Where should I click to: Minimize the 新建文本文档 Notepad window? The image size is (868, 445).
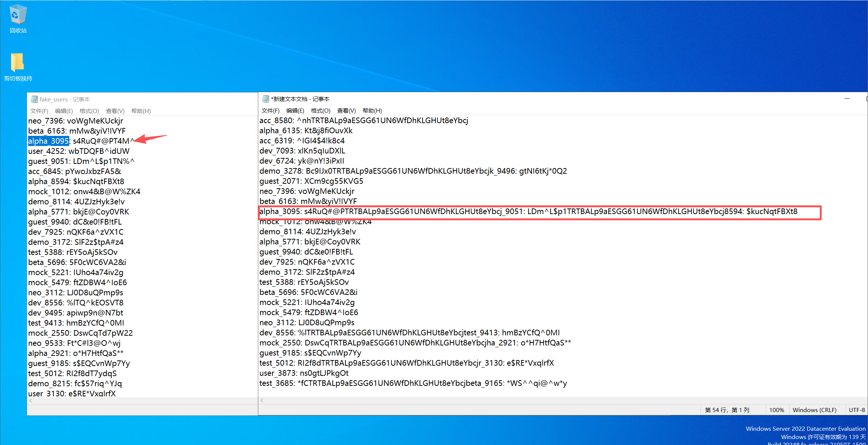click(847, 99)
